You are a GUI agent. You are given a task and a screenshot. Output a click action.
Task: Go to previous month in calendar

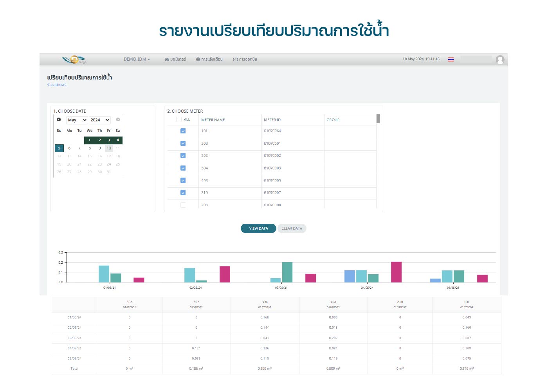point(59,120)
